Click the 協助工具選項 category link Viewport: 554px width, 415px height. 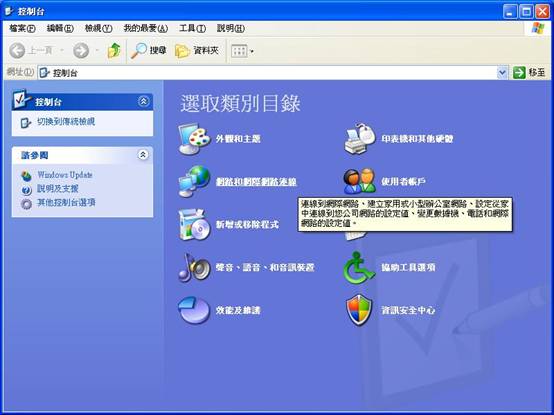coord(408,267)
